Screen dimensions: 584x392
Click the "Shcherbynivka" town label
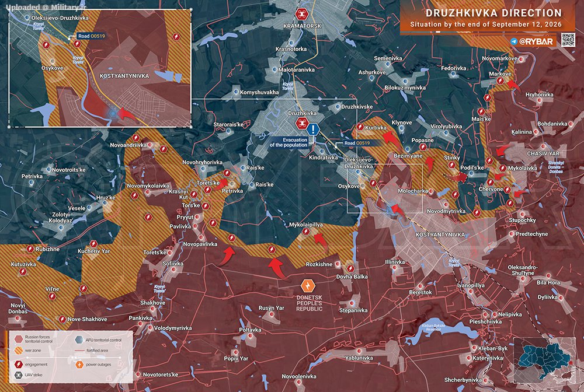pyautogui.click(x=463, y=380)
